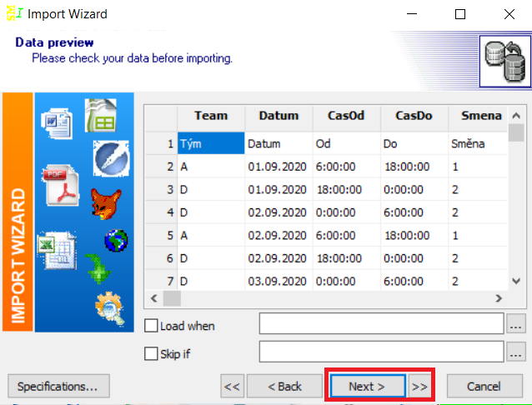Close the Import Wizard window
Viewport: 532px width, 405px height.
tap(509, 14)
